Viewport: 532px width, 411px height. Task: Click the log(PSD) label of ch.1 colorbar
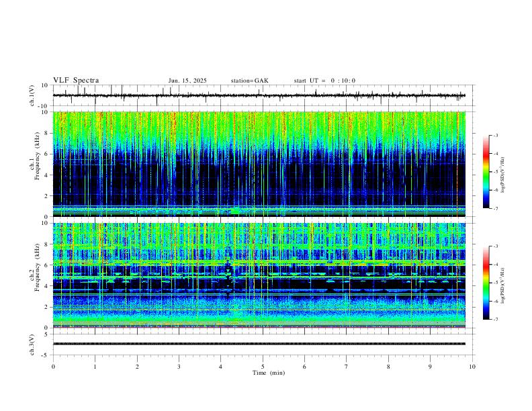(x=503, y=175)
